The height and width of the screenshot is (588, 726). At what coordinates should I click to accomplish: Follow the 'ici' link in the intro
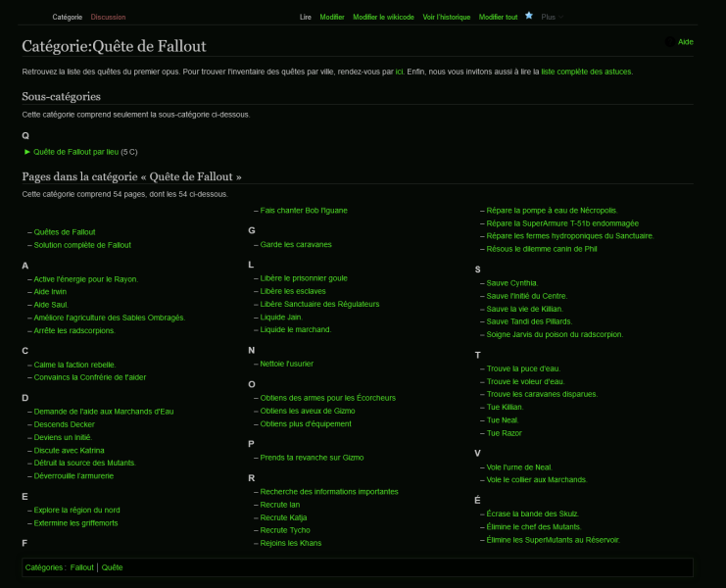coord(399,72)
